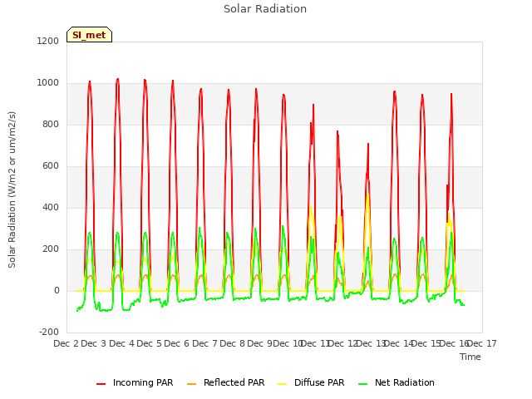This screenshot has width=532, height=399.
Task: Click the Solar Radiation chart title
Action: tap(265, 9)
